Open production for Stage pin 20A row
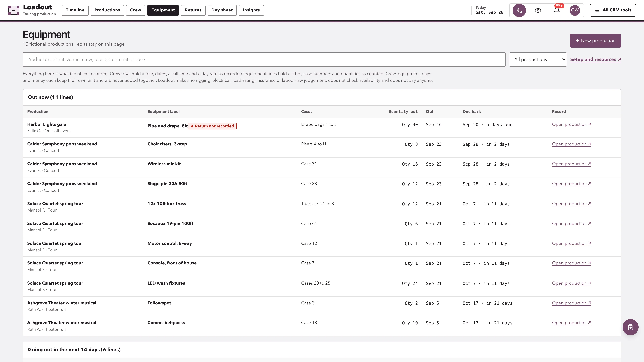The height and width of the screenshot is (362, 644). pyautogui.click(x=571, y=184)
